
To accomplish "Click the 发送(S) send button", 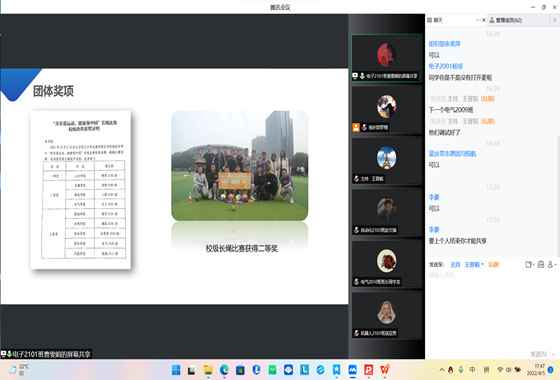I will coord(538,354).
